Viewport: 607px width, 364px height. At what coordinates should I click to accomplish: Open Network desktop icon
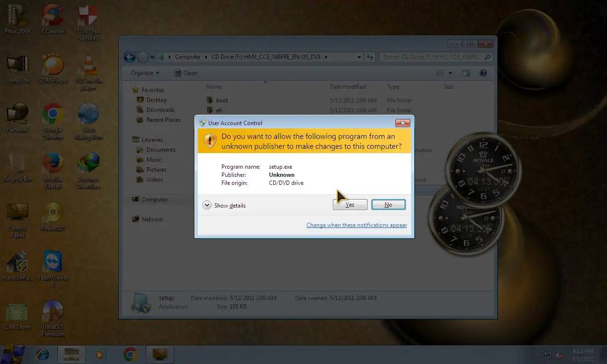(18, 118)
